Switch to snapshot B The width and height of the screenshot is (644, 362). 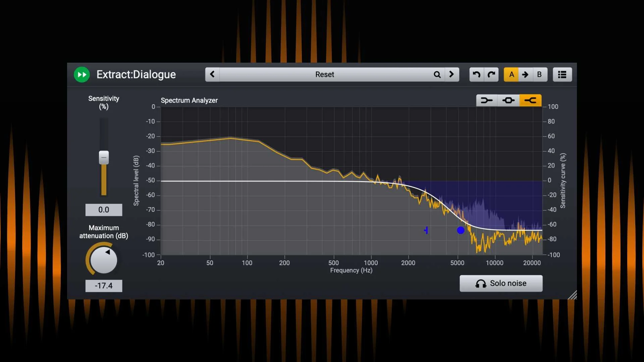[540, 74]
